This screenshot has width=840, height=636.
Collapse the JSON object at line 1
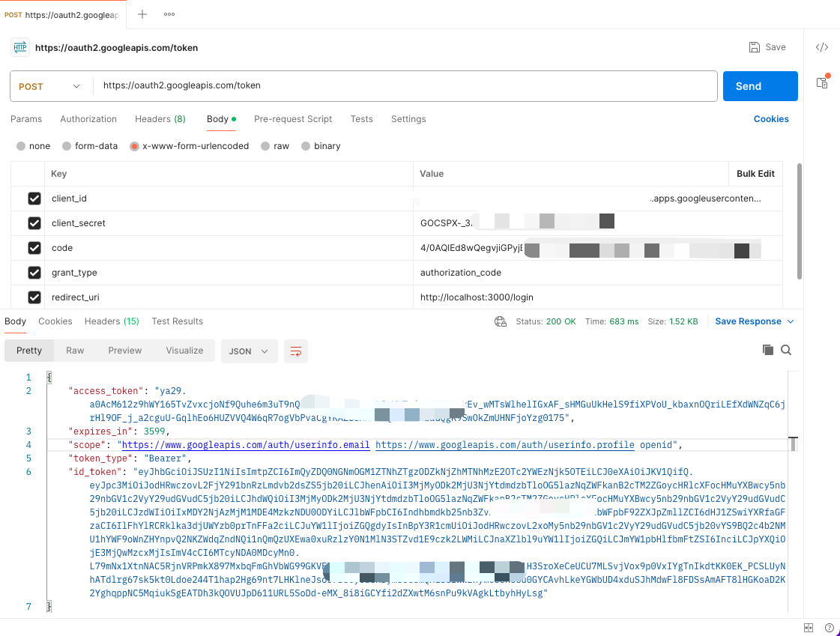click(x=49, y=377)
